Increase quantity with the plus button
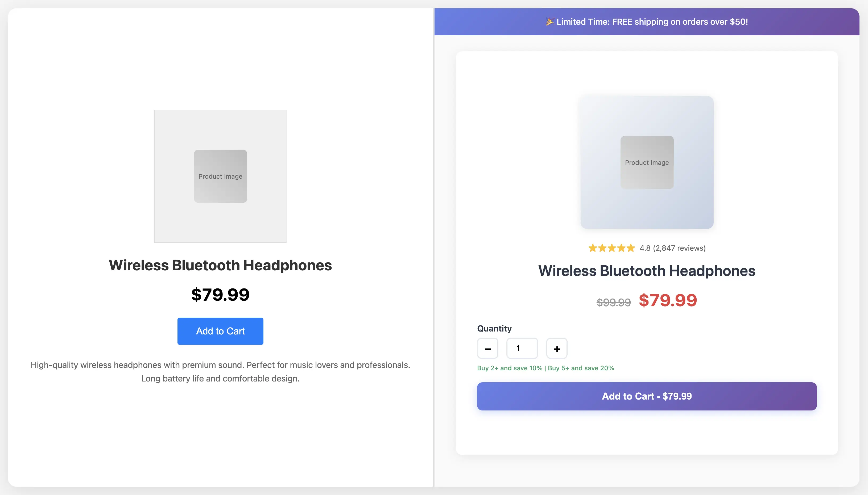The width and height of the screenshot is (868, 495). [557, 349]
